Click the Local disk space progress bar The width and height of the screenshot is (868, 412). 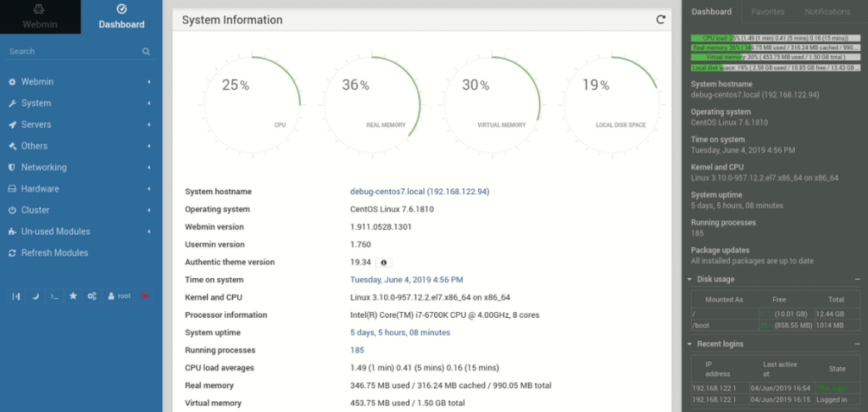pyautogui.click(x=776, y=68)
